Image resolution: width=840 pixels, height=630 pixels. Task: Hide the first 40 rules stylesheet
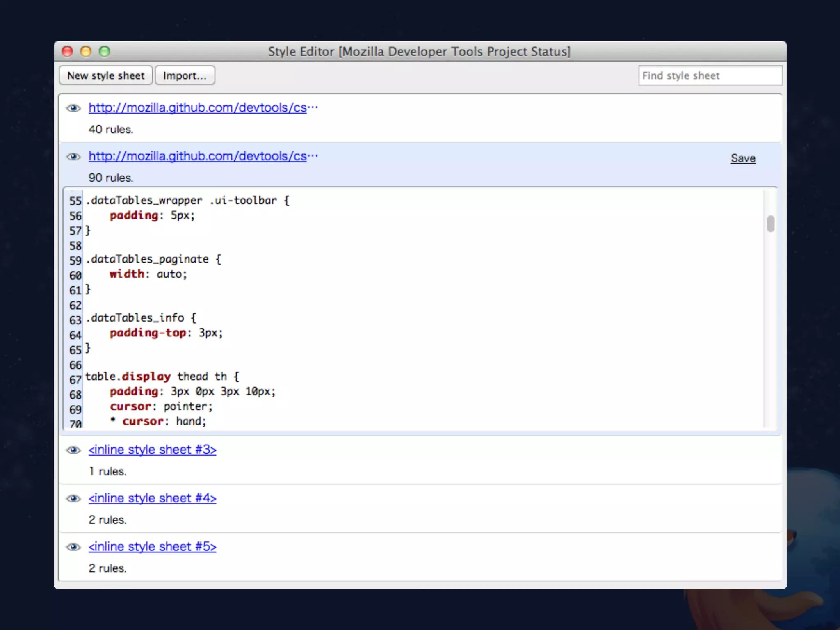[73, 108]
